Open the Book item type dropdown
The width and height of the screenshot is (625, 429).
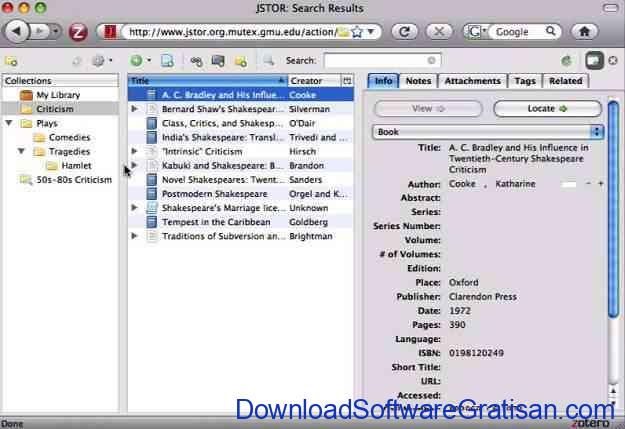(488, 132)
